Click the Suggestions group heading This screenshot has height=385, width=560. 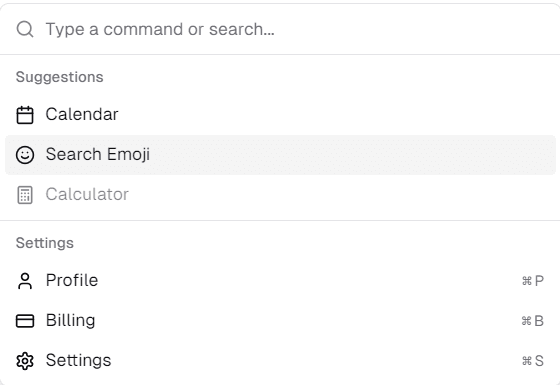(x=60, y=77)
